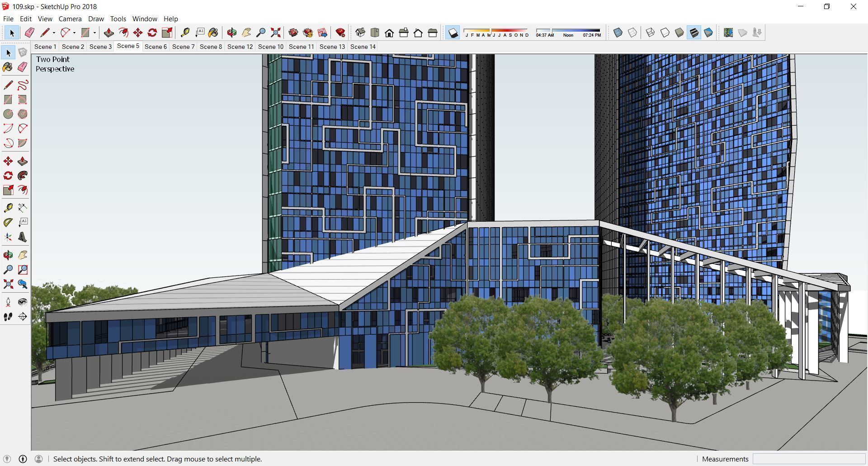
Task: Select the Move tool in top toolbar
Action: click(x=138, y=33)
